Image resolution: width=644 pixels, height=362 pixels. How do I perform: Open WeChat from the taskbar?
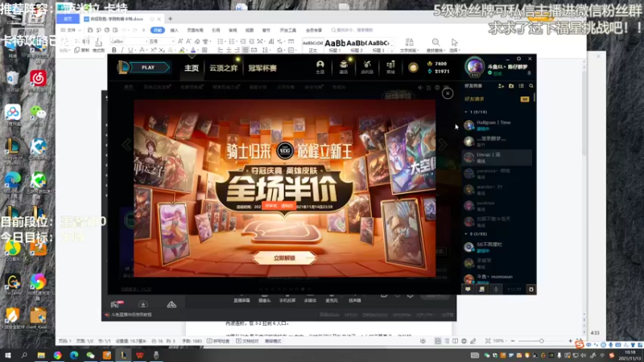pos(90,355)
